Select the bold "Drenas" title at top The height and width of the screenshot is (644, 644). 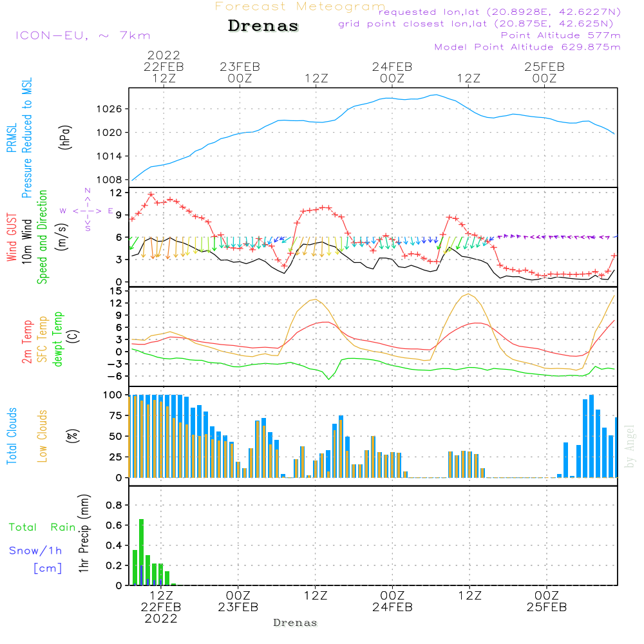[263, 26]
